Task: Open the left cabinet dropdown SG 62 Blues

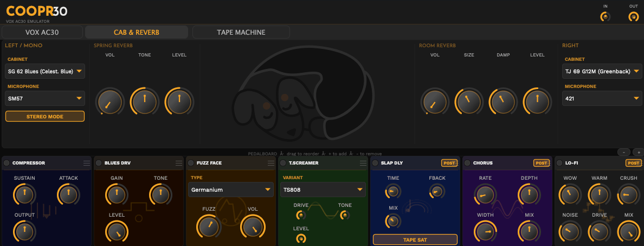Action: 45,71
